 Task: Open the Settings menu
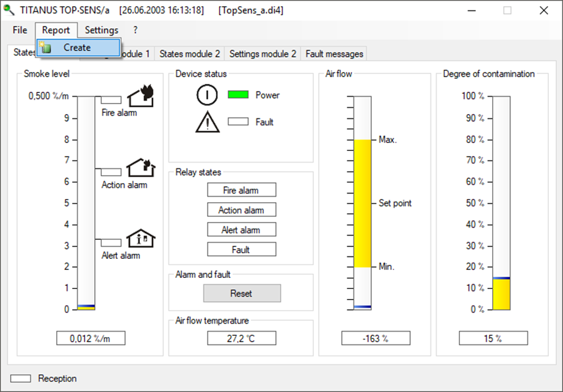point(101,30)
